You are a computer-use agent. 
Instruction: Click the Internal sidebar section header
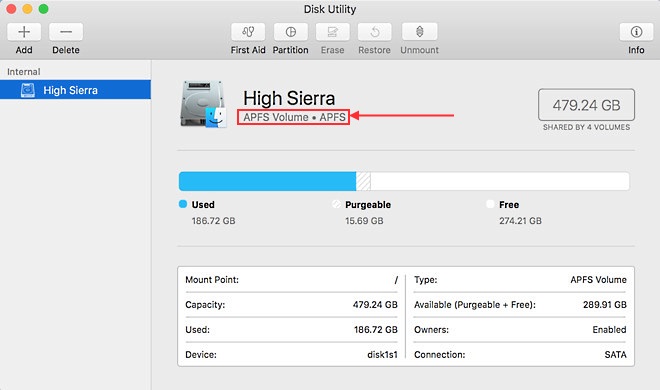24,72
